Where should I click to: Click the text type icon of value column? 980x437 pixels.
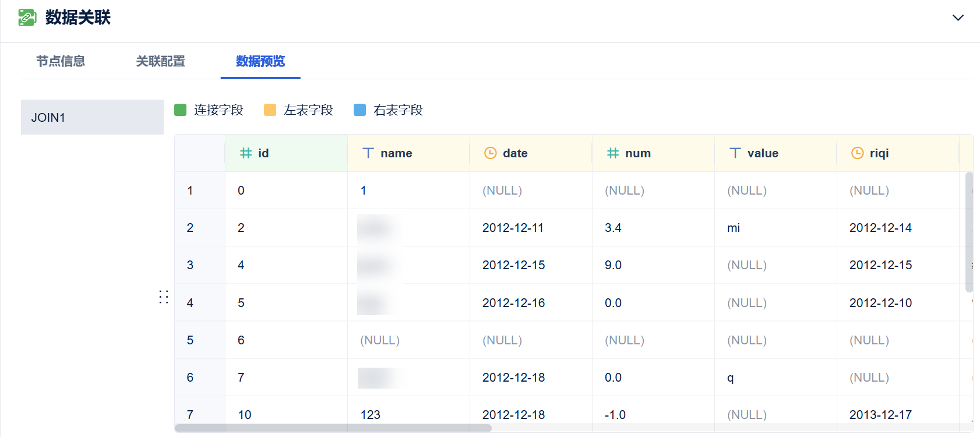pyautogui.click(x=735, y=153)
